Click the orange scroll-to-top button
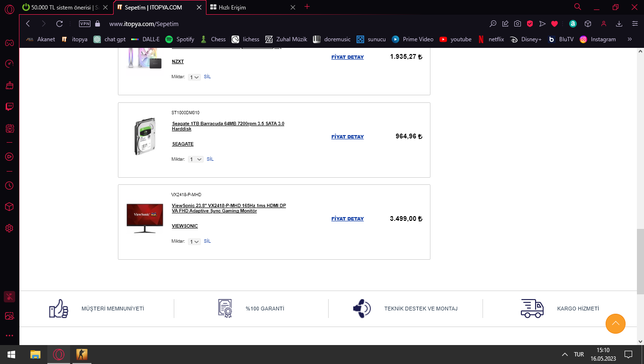The width and height of the screenshot is (644, 364). [616, 324]
